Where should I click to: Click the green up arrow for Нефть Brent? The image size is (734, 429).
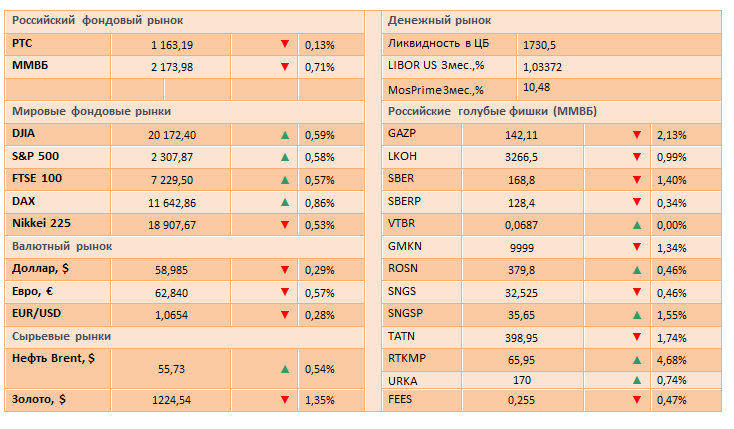click(x=285, y=369)
